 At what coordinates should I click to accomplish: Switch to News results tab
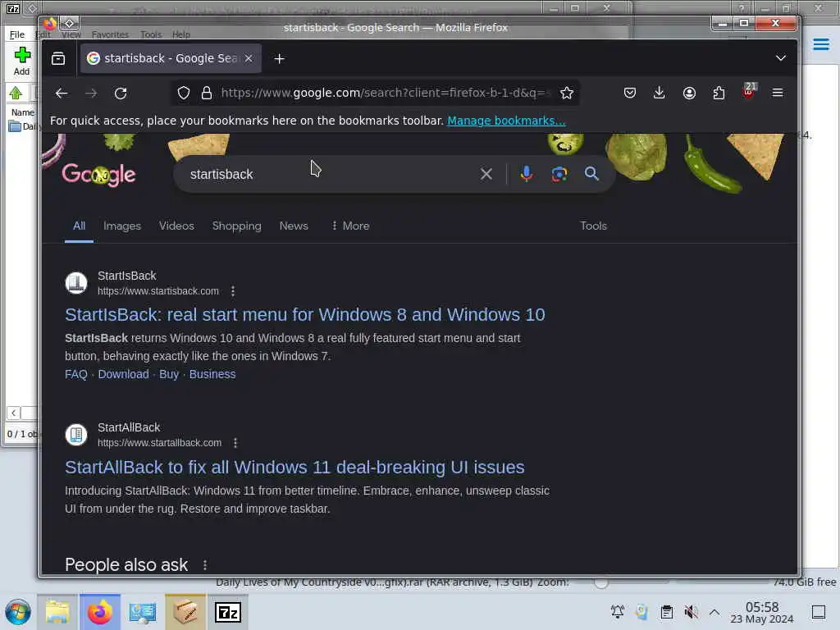(x=294, y=226)
